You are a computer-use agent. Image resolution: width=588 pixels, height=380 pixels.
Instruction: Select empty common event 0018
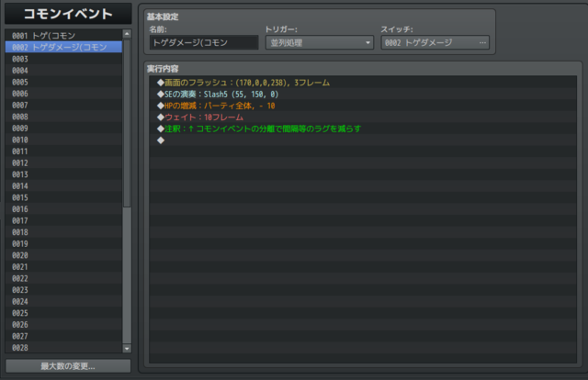pyautogui.click(x=63, y=232)
